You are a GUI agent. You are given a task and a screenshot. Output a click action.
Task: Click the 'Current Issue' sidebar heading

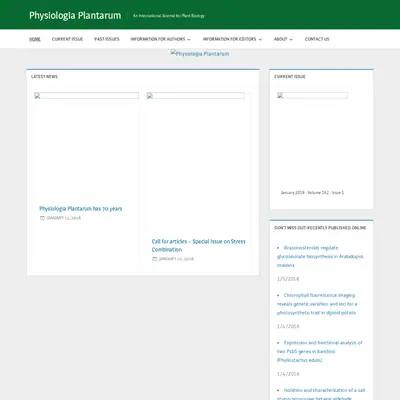[x=290, y=77]
